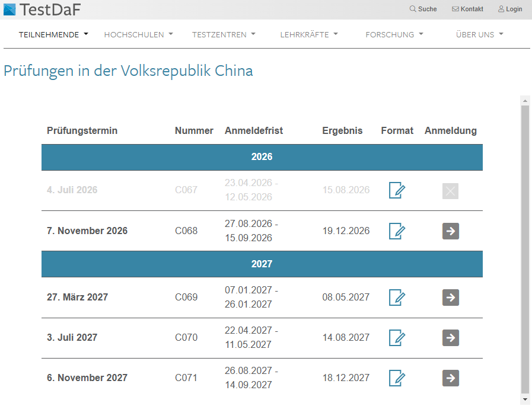Click the Anmeldefrist column header
This screenshot has width=532, height=419.
coord(254,130)
